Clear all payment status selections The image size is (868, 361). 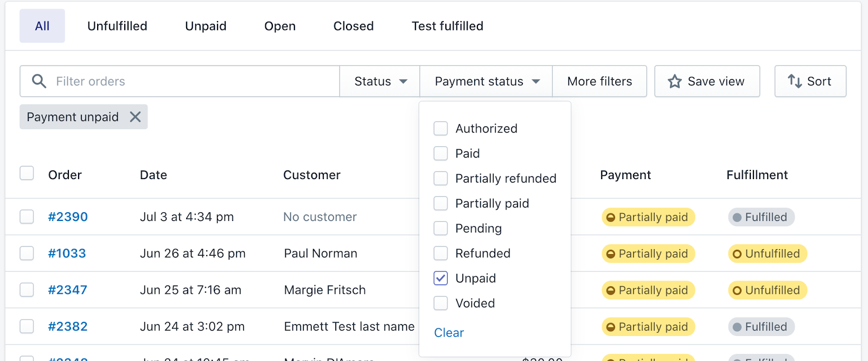pos(449,333)
